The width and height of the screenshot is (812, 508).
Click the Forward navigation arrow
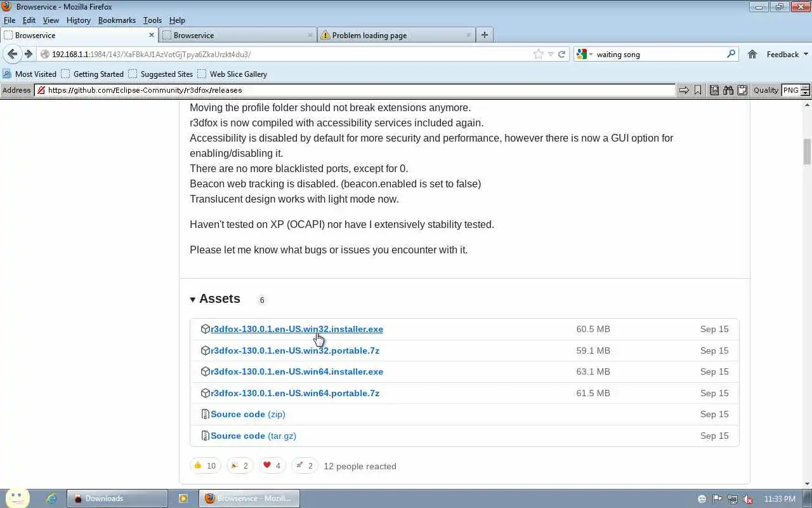(x=28, y=54)
